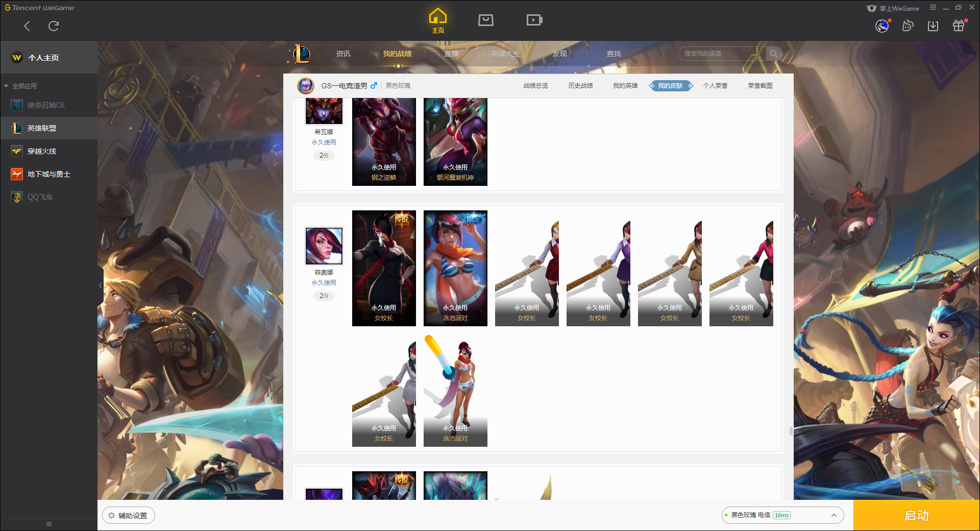Click the 2/6 skin count badge
The height and width of the screenshot is (531, 980).
point(324,156)
